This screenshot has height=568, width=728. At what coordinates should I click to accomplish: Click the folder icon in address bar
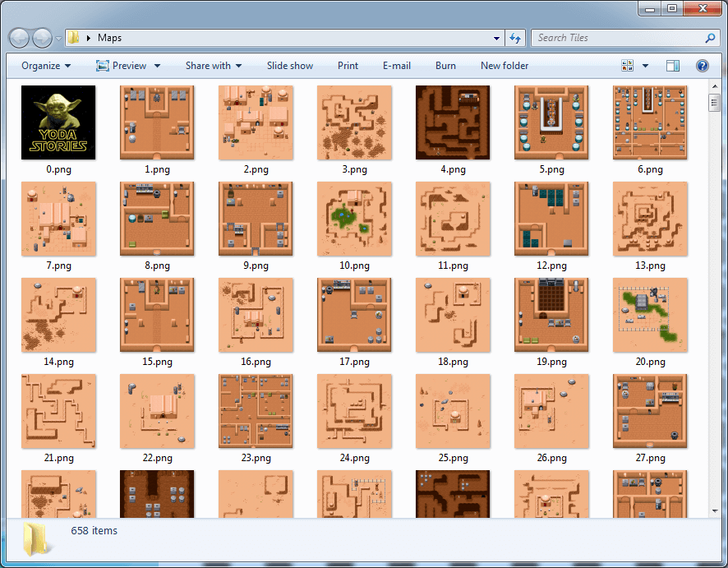click(74, 38)
